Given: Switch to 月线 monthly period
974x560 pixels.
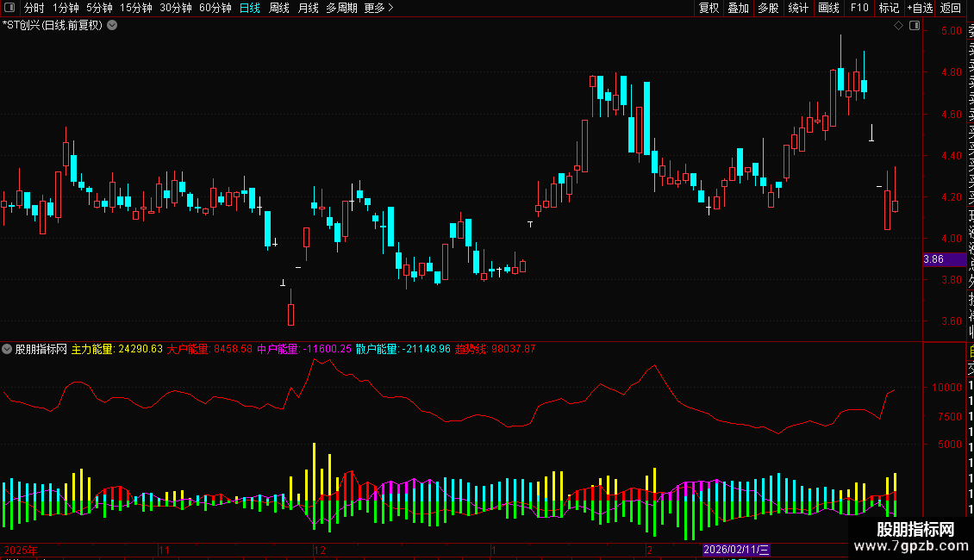Looking at the screenshot, I should click(308, 8).
